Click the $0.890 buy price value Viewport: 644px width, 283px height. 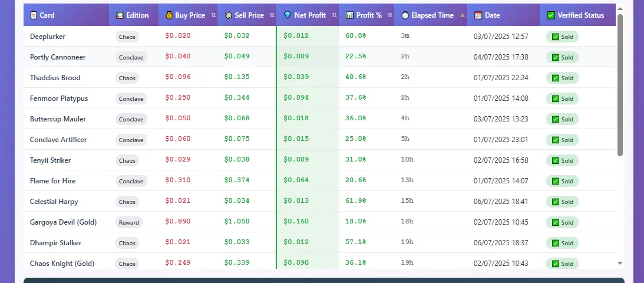(x=178, y=222)
